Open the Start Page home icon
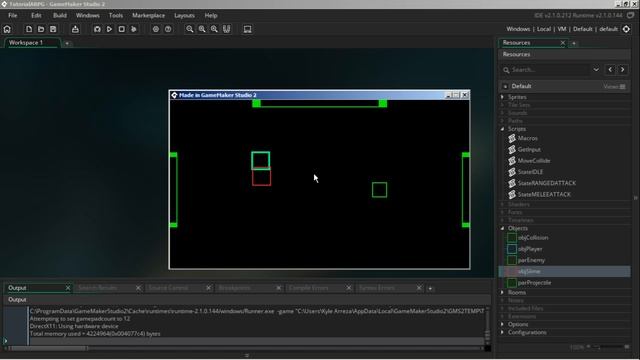 (x=7, y=29)
